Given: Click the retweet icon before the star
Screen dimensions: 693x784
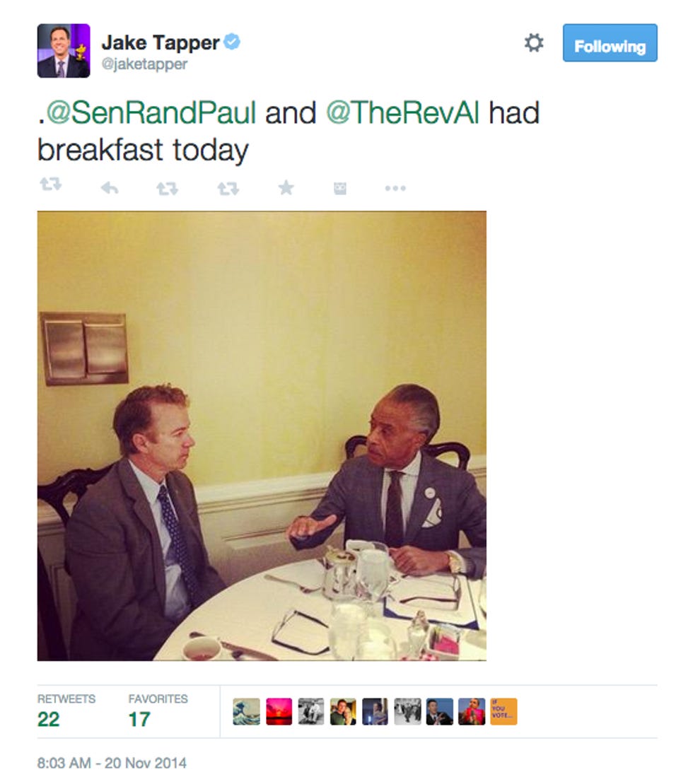Looking at the screenshot, I should click(228, 189).
